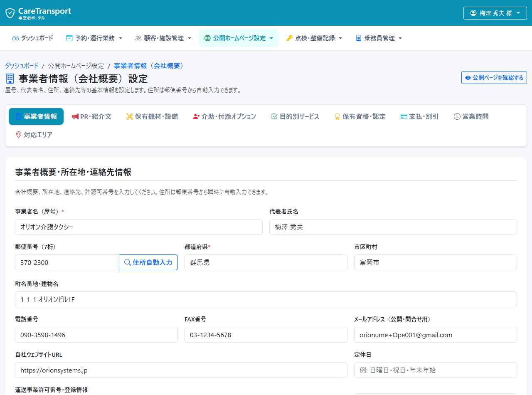Click the 都道府県 field showing 群馬県
The width and height of the screenshot is (532, 395).
coord(266,262)
